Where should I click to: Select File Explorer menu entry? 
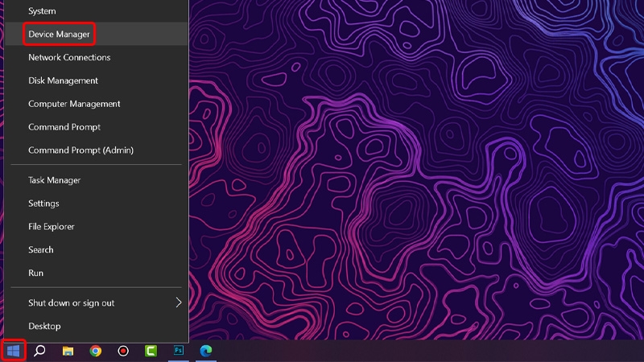(97, 227)
